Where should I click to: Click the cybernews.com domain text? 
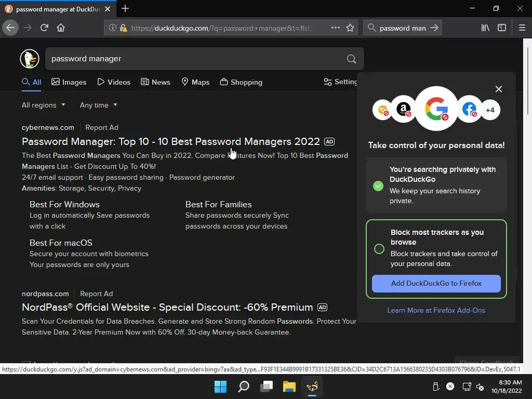point(48,128)
